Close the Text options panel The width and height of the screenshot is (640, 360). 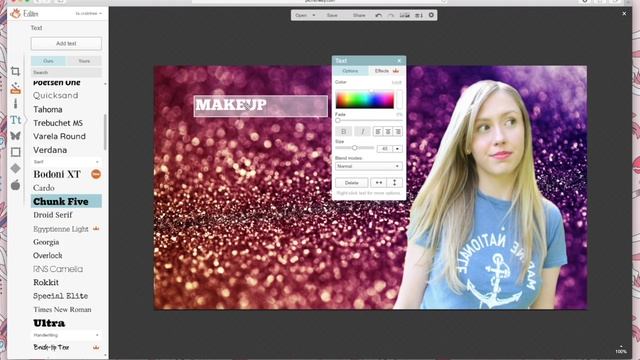[x=399, y=61]
